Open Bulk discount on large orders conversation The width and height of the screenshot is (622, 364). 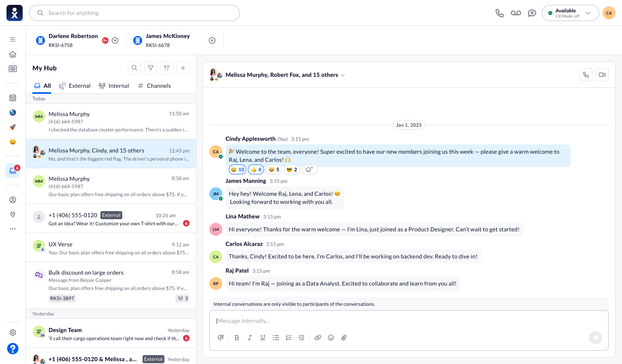(x=111, y=286)
